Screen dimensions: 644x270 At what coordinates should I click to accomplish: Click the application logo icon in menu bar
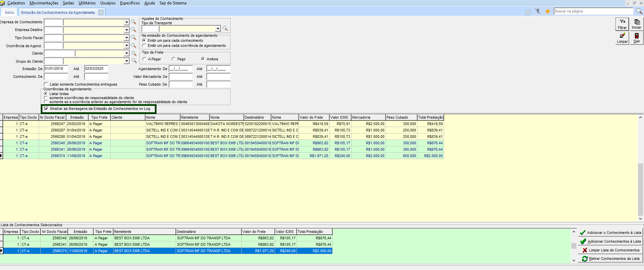click(3, 3)
